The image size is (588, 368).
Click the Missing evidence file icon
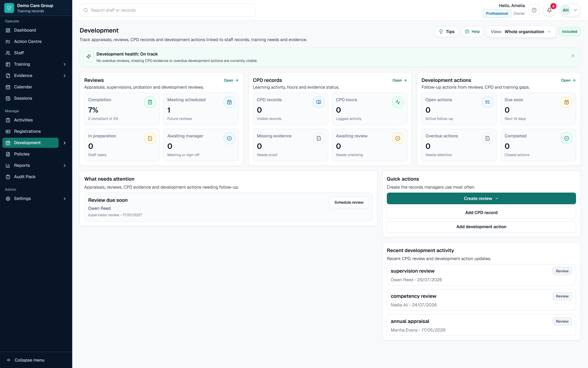point(318,138)
